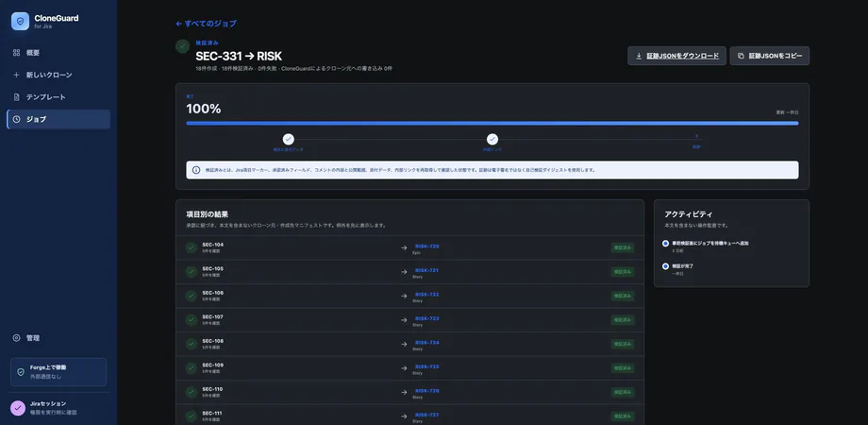Click the green check icon for SEC-104
The image size is (868, 425).
192,247
